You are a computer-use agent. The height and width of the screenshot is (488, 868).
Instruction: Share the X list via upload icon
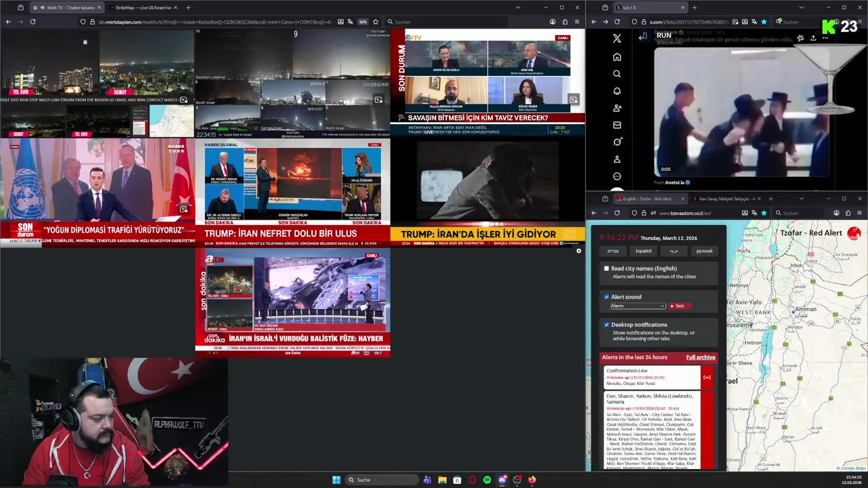813,38
